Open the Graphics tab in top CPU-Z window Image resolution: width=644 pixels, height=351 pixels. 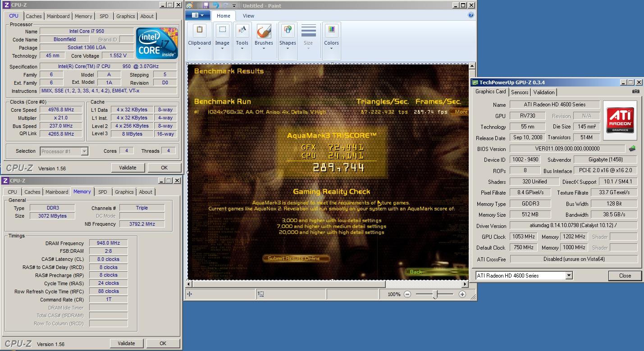125,16
